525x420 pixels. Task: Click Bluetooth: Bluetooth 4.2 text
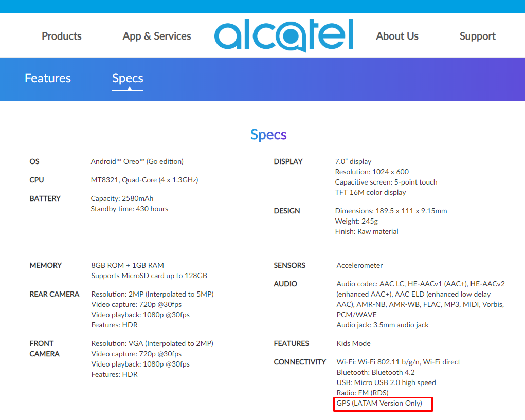tap(376, 373)
